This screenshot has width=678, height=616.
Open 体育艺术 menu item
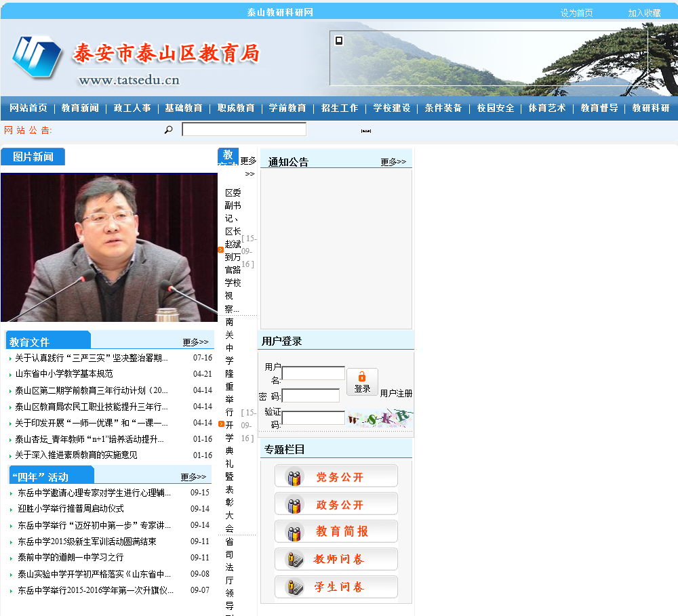tap(547, 108)
